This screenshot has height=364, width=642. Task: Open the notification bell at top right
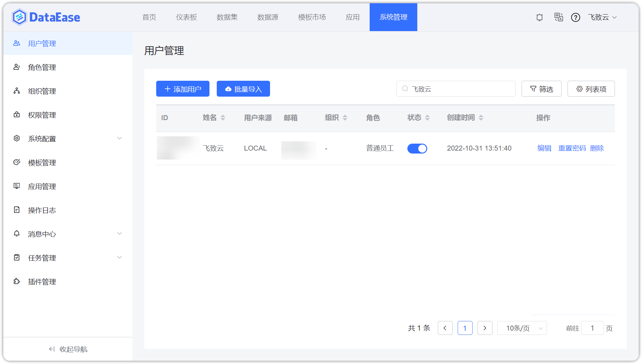tap(539, 17)
